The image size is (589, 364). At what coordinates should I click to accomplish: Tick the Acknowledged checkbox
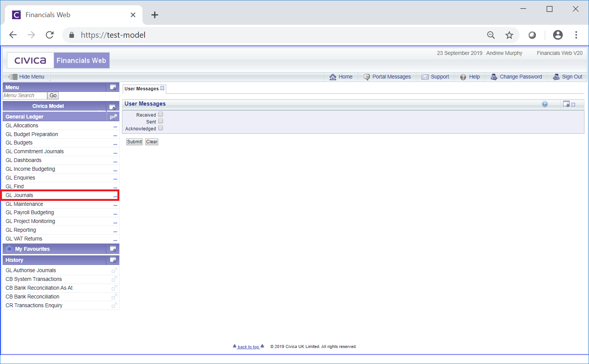coord(160,128)
